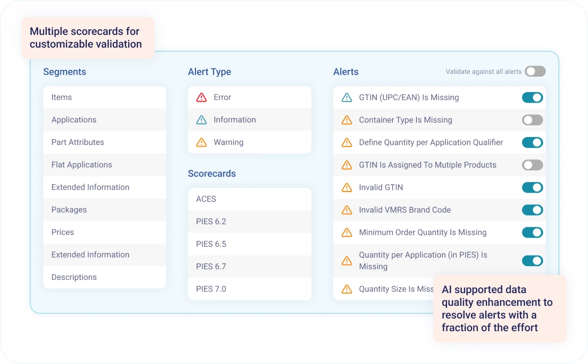Enable the Container Type Is Missing toggle

pos(532,120)
